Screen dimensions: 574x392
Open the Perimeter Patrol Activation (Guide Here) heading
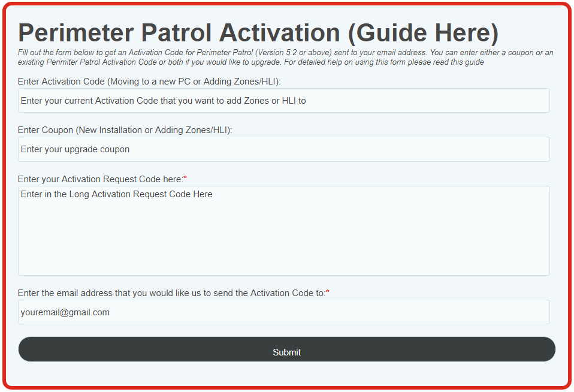coord(258,33)
